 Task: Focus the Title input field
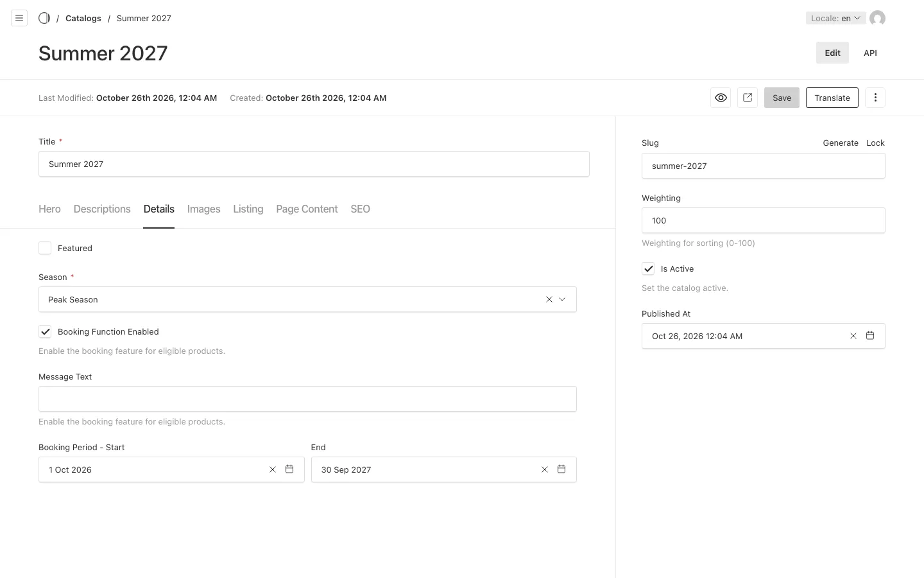pyautogui.click(x=314, y=164)
